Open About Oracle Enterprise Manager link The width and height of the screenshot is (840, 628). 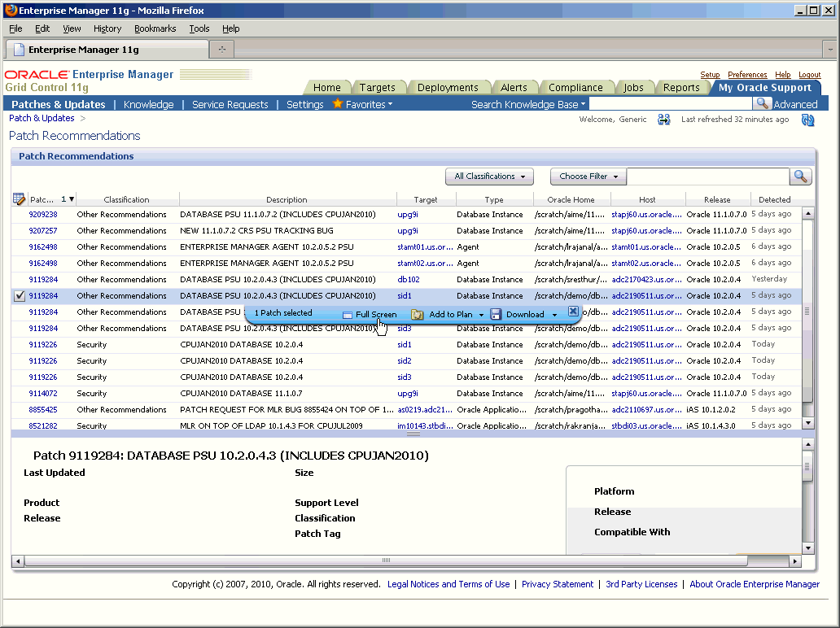pos(755,584)
